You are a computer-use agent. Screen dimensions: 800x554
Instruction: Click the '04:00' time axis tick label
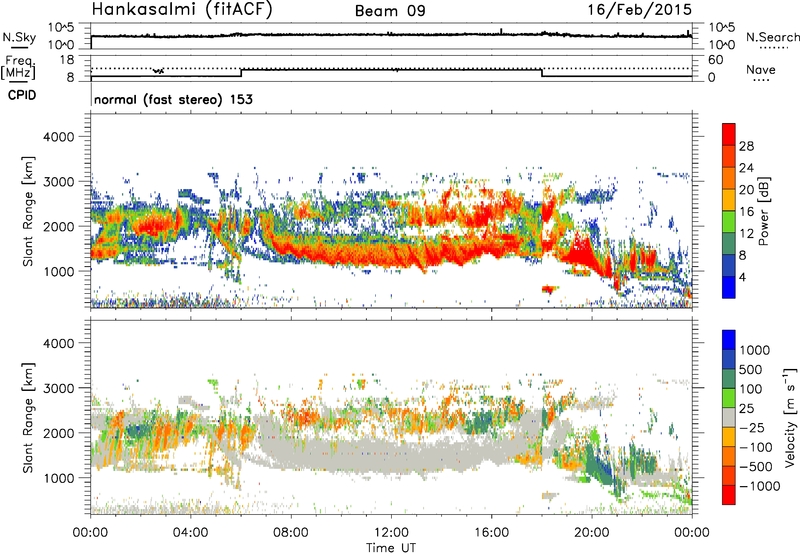190,533
